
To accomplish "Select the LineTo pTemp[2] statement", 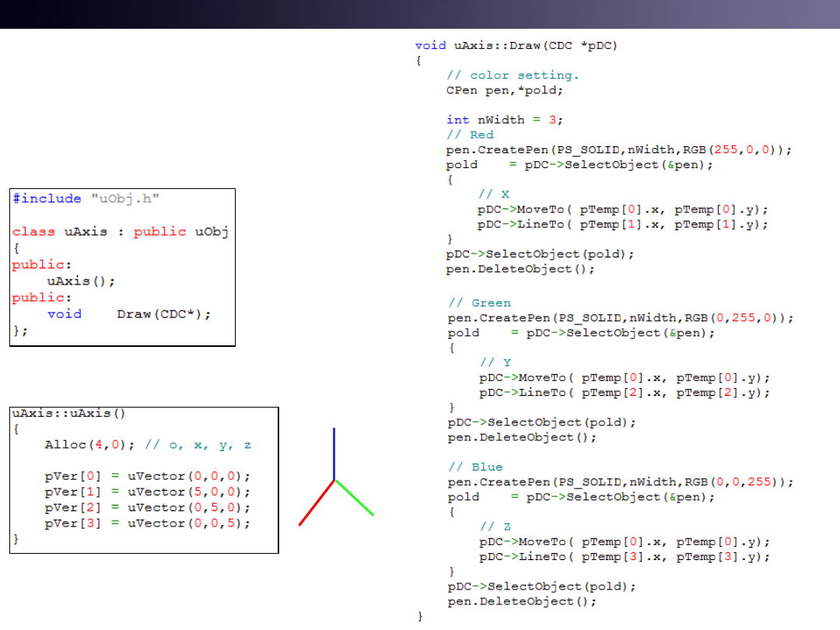I will [625, 393].
